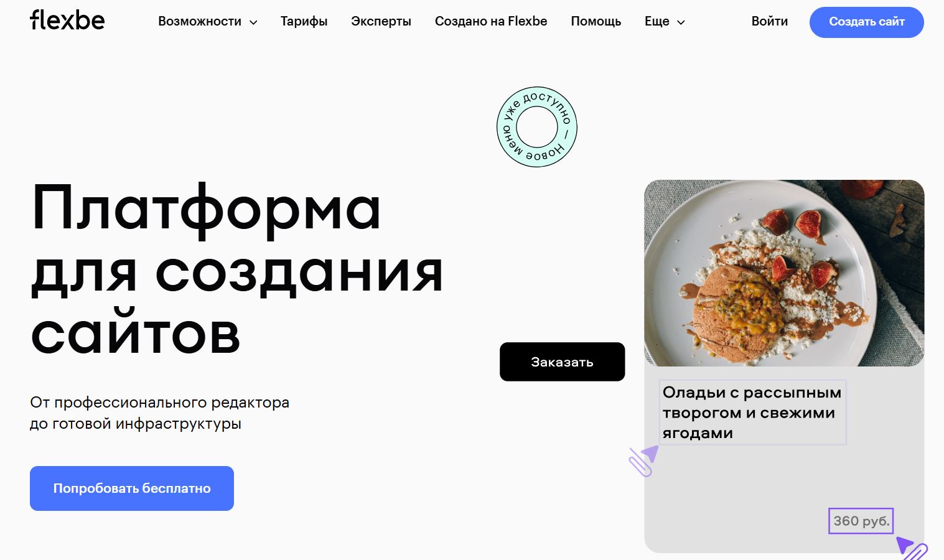Open the Еще menu
This screenshot has width=944, height=560.
pos(657,21)
